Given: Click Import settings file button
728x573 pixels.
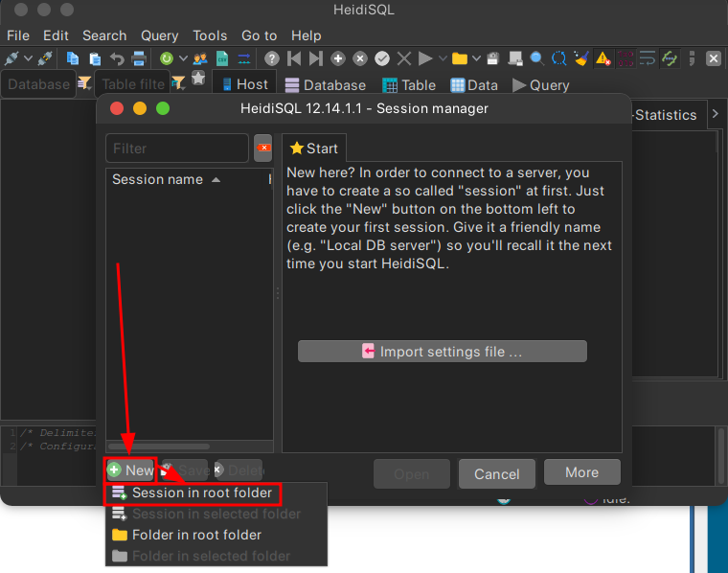Looking at the screenshot, I should [x=442, y=352].
